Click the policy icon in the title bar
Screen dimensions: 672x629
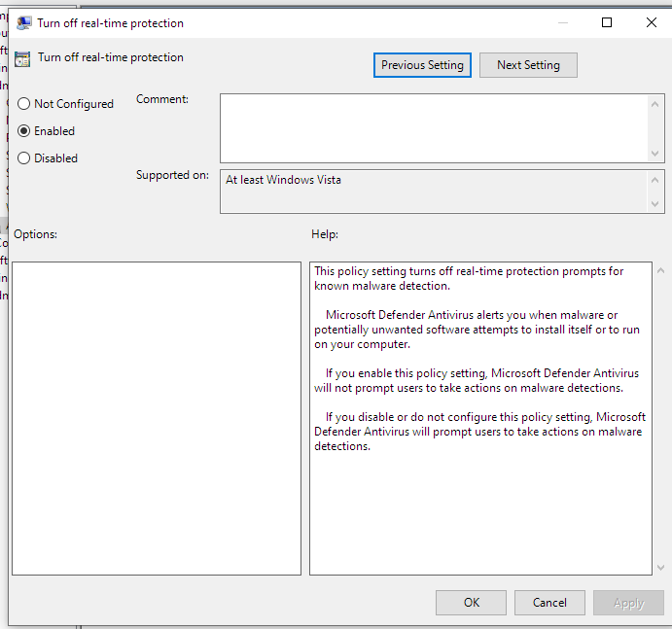(x=24, y=22)
